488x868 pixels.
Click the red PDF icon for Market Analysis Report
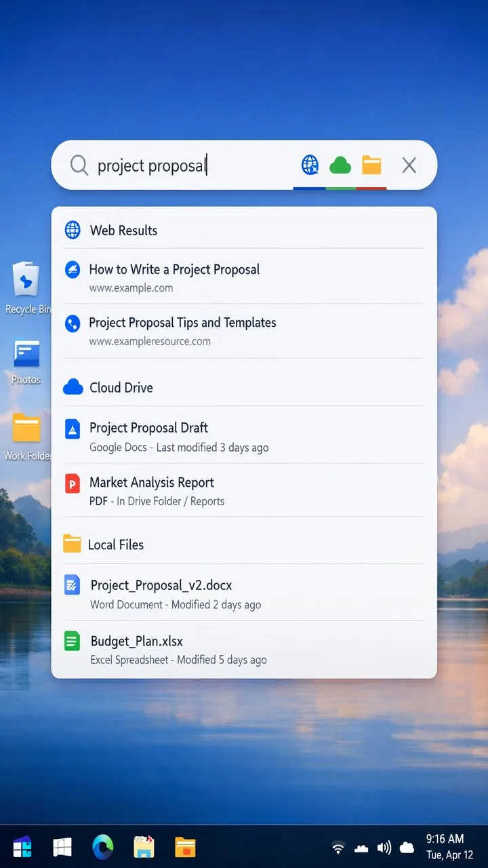tap(73, 484)
